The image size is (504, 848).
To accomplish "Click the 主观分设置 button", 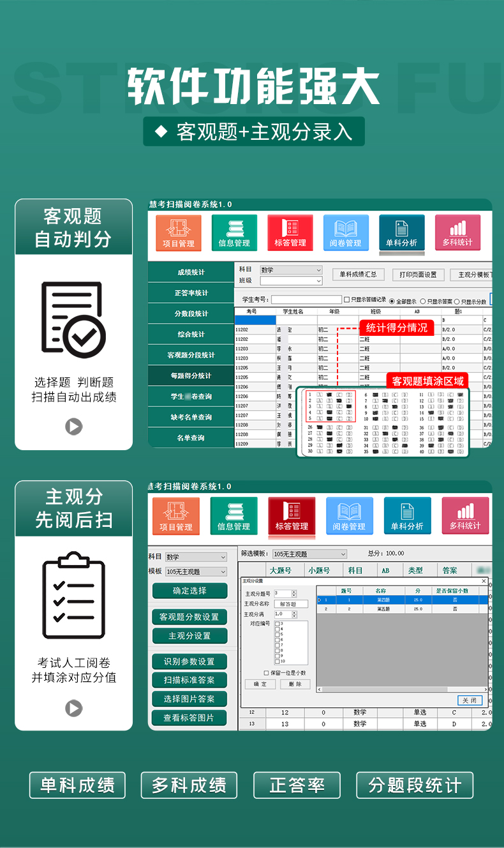I will 189,636.
